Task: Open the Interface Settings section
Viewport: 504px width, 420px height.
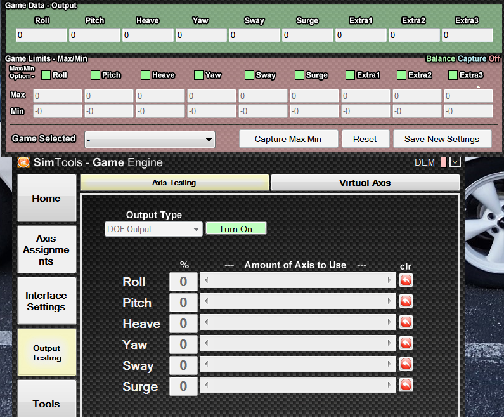Action: (x=47, y=301)
